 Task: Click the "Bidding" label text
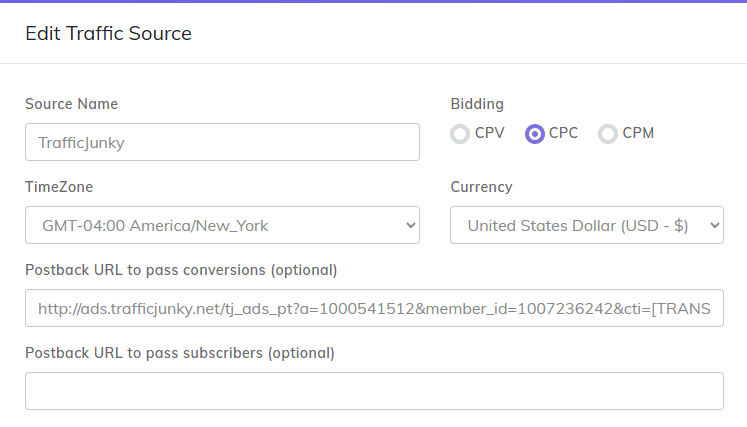(x=477, y=104)
